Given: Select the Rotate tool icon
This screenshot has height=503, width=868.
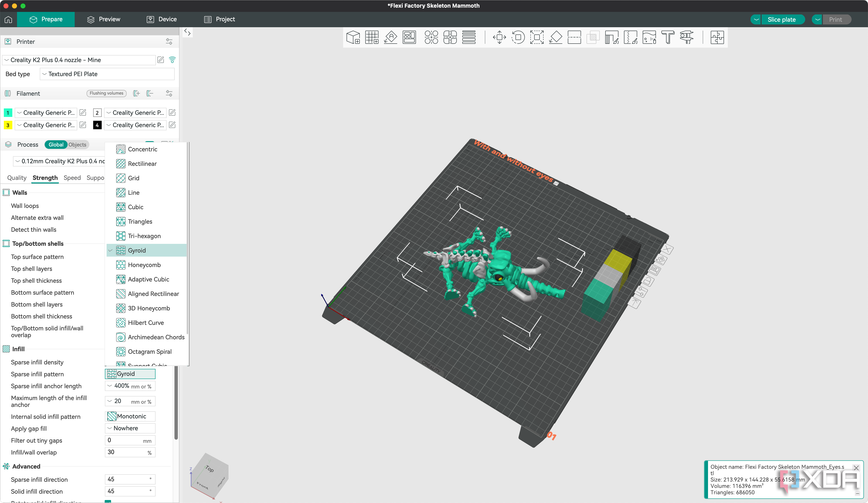Looking at the screenshot, I should [518, 37].
